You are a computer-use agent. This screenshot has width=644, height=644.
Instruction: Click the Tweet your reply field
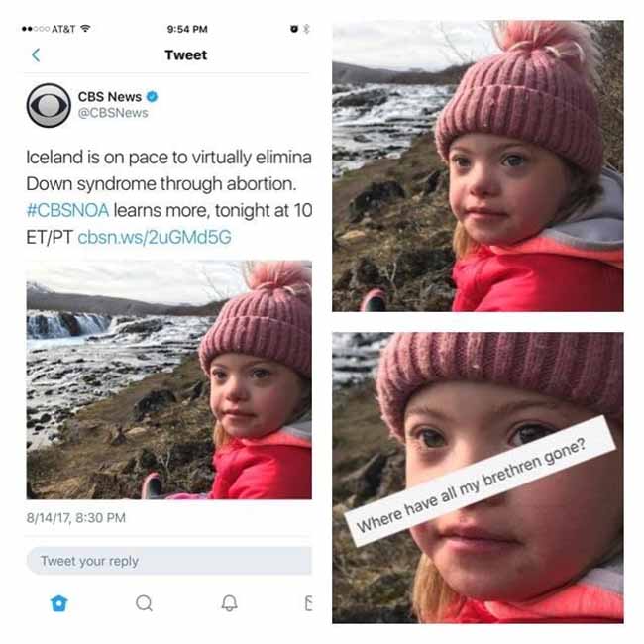pos(169,561)
